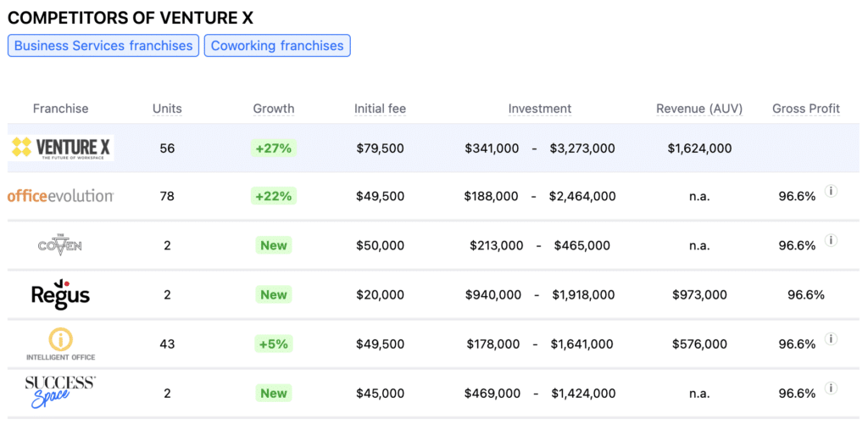Click the $1,641,000 investment maximum

pos(581,344)
